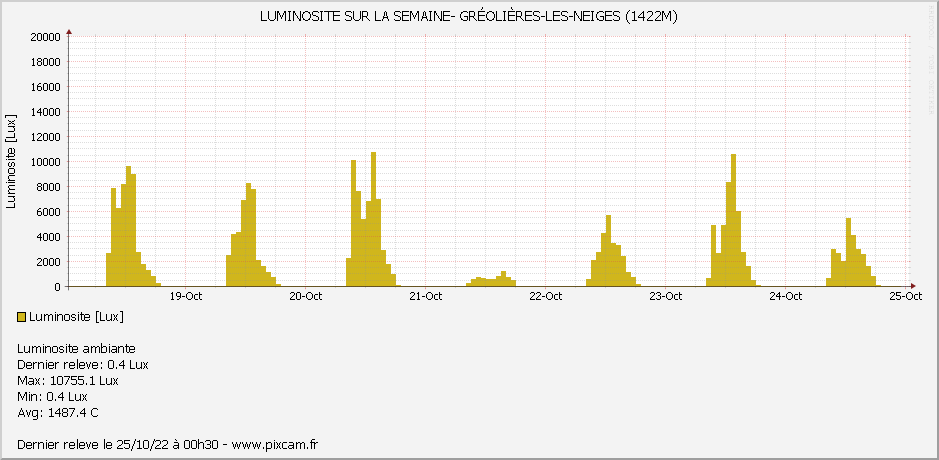Click the 20000 value on the Y axis

pyautogui.click(x=46, y=37)
